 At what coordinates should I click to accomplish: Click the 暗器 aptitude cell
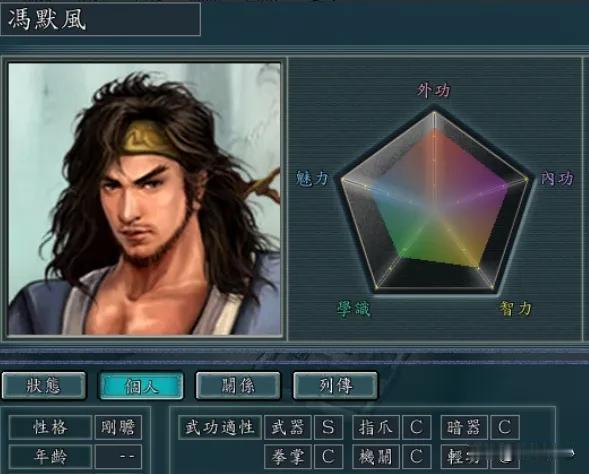(x=464, y=427)
